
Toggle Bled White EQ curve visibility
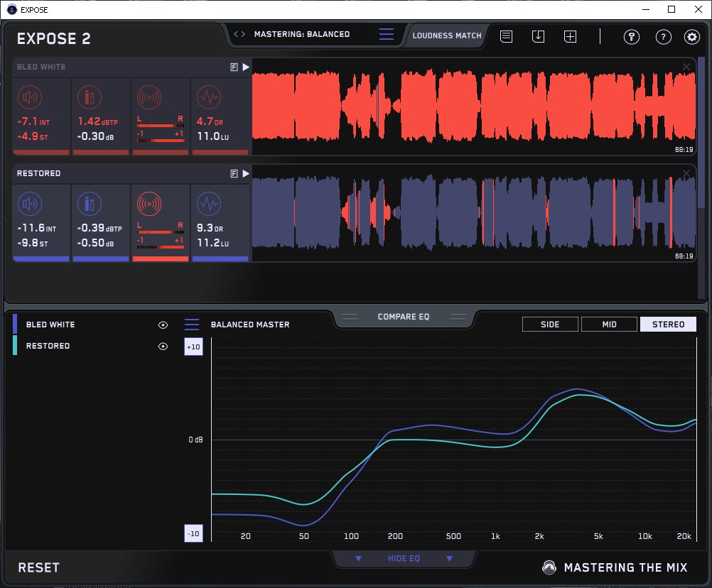click(x=163, y=325)
